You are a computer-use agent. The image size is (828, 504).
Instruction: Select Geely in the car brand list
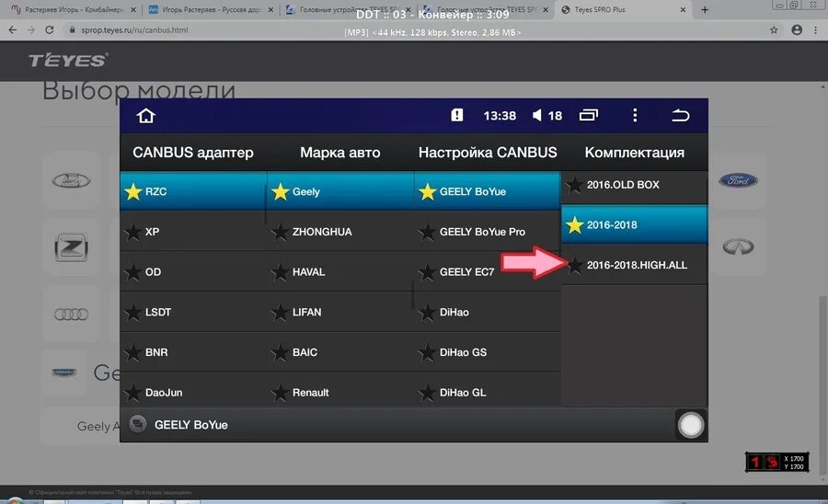pyautogui.click(x=340, y=191)
